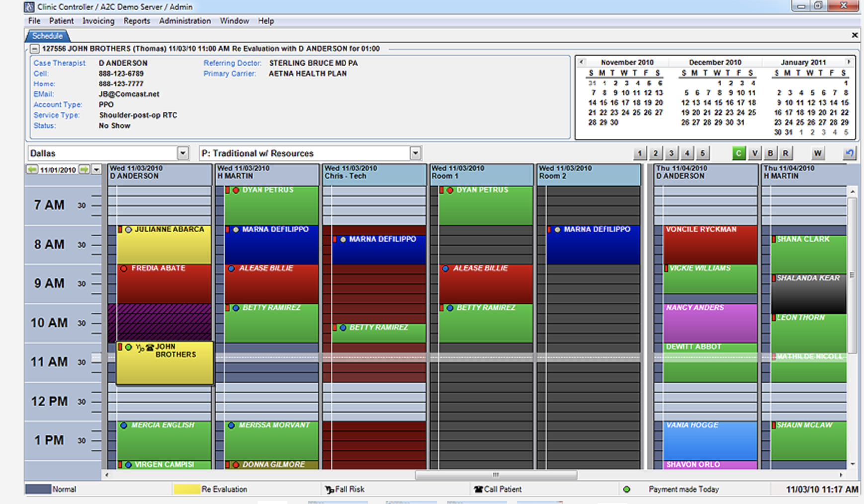Click the W weekly view button

(818, 153)
